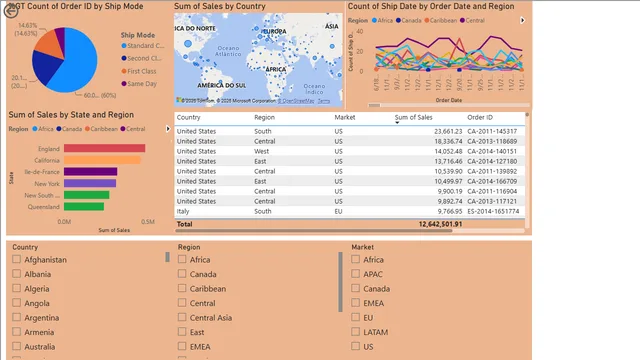Click the New York bar

pyautogui.click(x=90, y=183)
